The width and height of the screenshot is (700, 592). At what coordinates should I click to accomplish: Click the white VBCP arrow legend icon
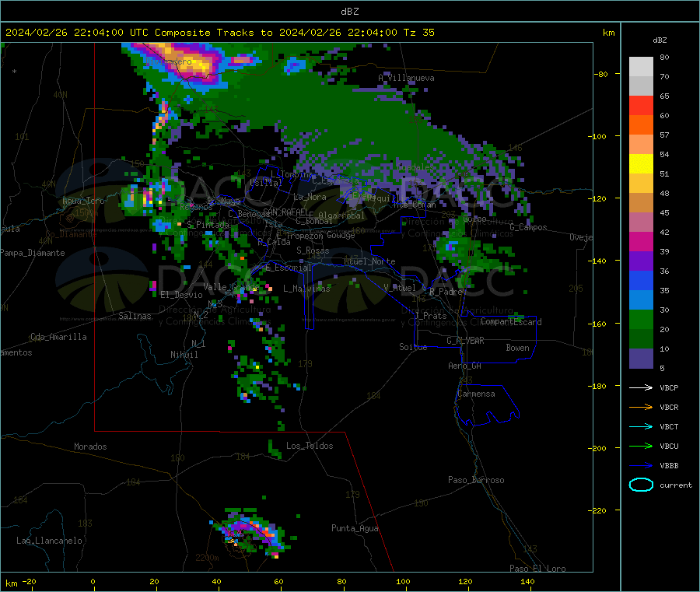(x=641, y=387)
